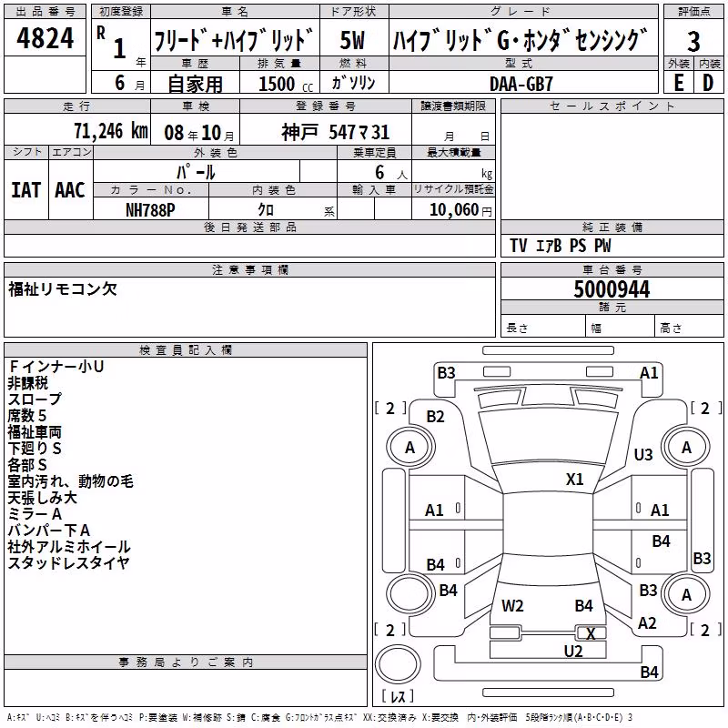Select the chassis number 5000944
The image size is (728, 728).
[612, 289]
